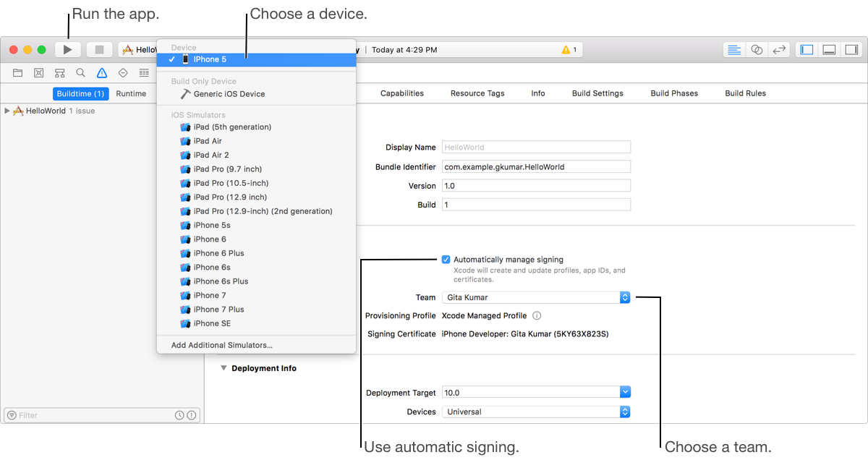Open the Build Rules tab
868x460 pixels.
(745, 93)
